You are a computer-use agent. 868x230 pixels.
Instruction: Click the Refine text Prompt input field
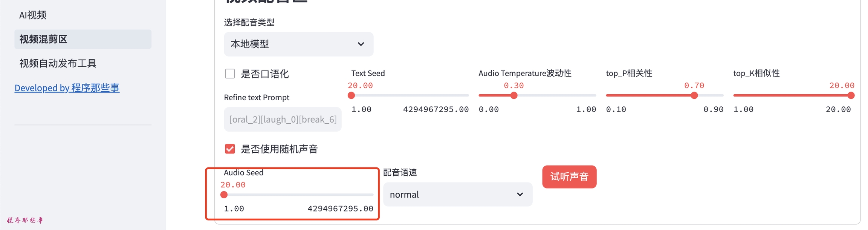click(x=283, y=120)
